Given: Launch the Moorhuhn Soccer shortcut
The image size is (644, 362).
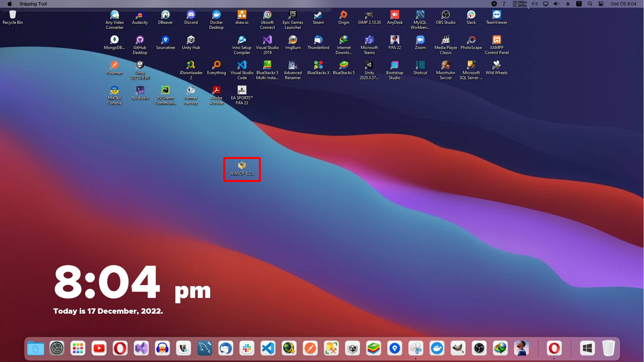Looking at the screenshot, I should click(446, 70).
